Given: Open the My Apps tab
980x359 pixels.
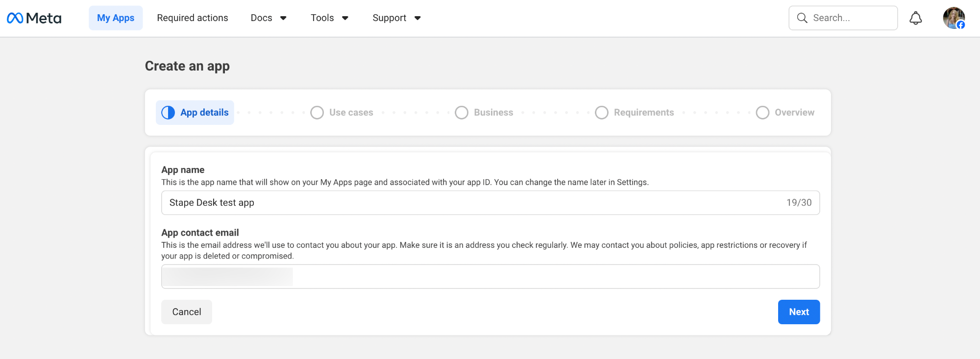Looking at the screenshot, I should (116, 18).
